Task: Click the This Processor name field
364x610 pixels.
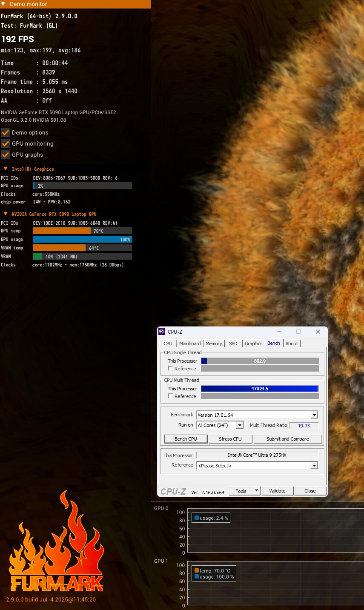Action: pyautogui.click(x=257, y=455)
